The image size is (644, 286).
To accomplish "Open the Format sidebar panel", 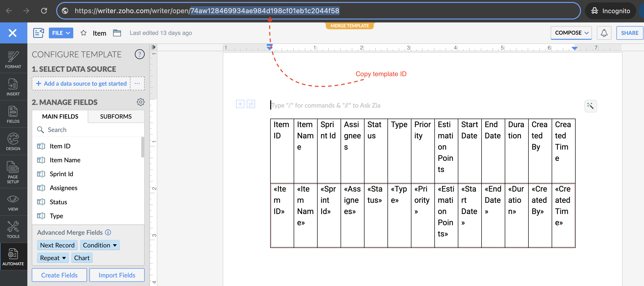I will click(x=13, y=60).
